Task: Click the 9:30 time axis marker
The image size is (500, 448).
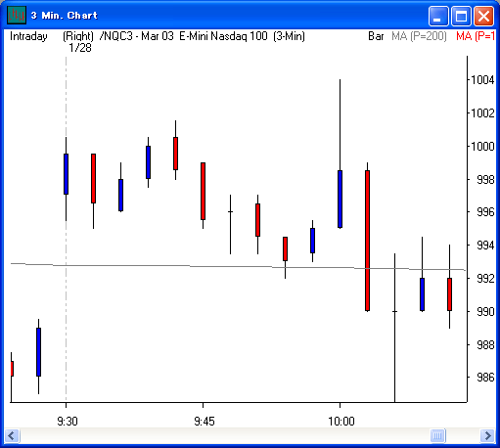Action: tap(68, 422)
